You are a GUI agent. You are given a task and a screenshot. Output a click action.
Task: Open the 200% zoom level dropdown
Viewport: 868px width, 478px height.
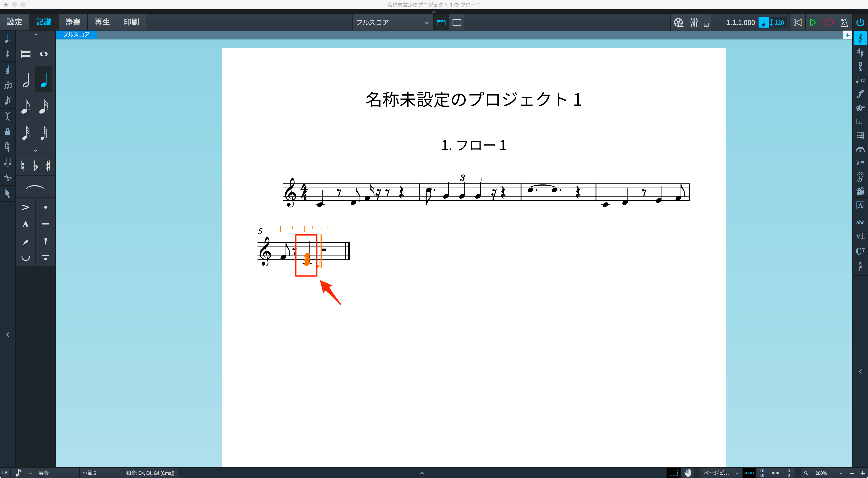[829, 473]
